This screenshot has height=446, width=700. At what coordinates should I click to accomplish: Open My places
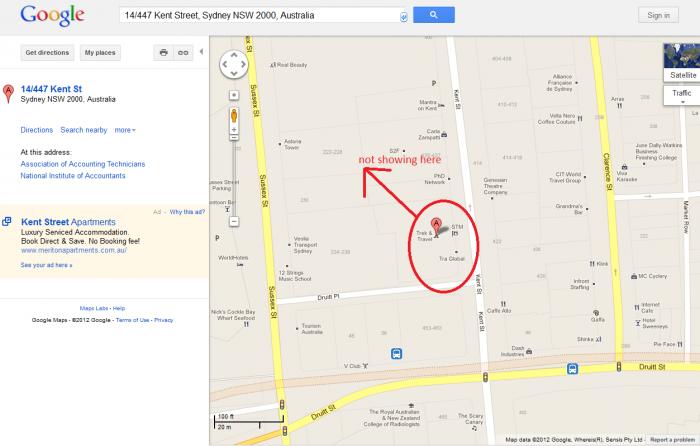(x=100, y=53)
